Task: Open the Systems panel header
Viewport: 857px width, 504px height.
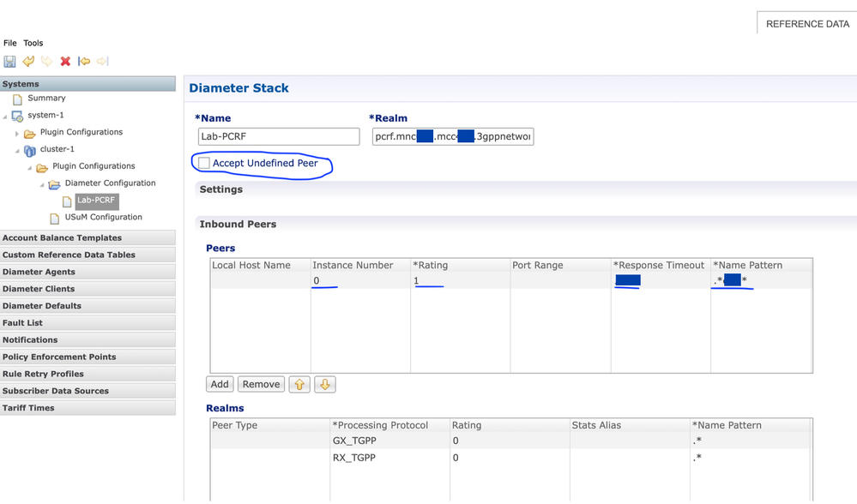Action: [x=88, y=83]
